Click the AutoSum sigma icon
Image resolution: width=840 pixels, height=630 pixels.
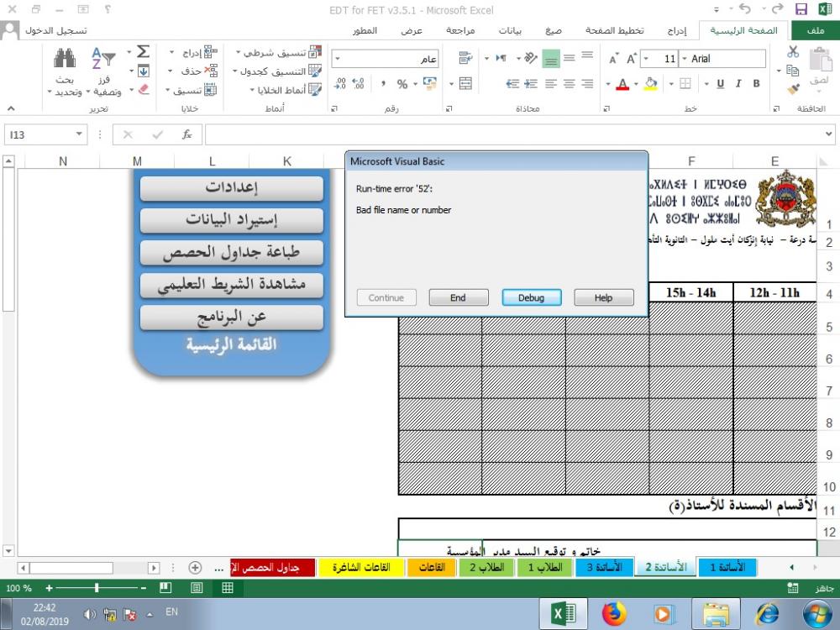(x=143, y=51)
